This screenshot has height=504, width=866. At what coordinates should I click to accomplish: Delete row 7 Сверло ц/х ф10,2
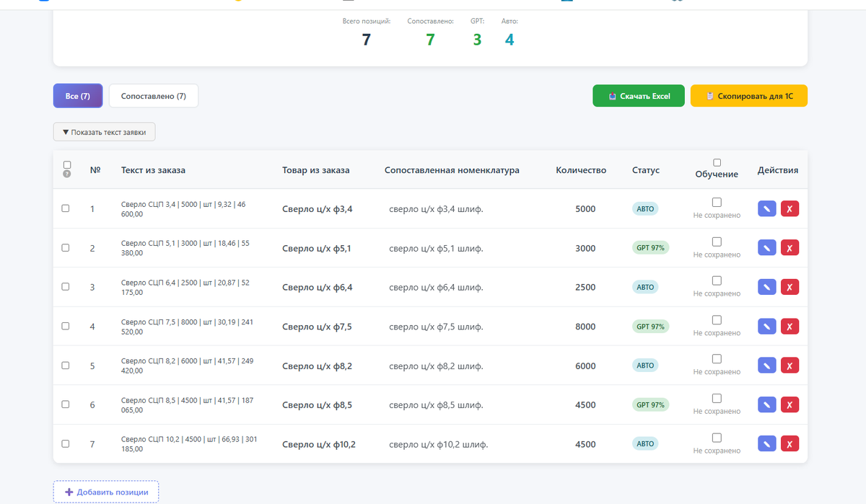click(790, 443)
